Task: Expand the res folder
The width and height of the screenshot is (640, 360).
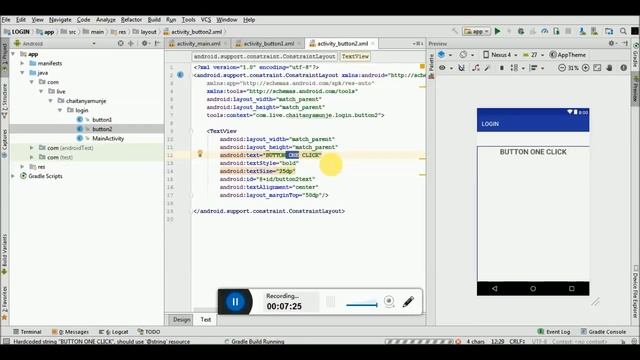Action: tap(22, 167)
